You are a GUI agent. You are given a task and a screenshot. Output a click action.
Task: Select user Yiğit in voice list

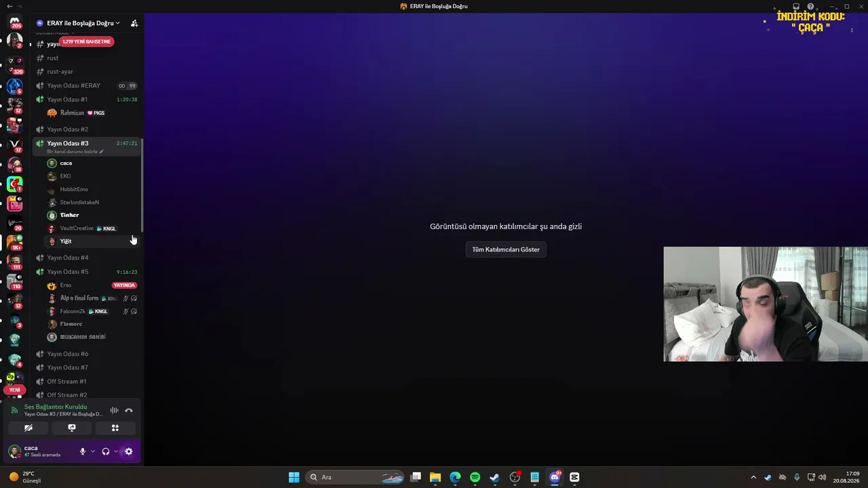(x=92, y=241)
